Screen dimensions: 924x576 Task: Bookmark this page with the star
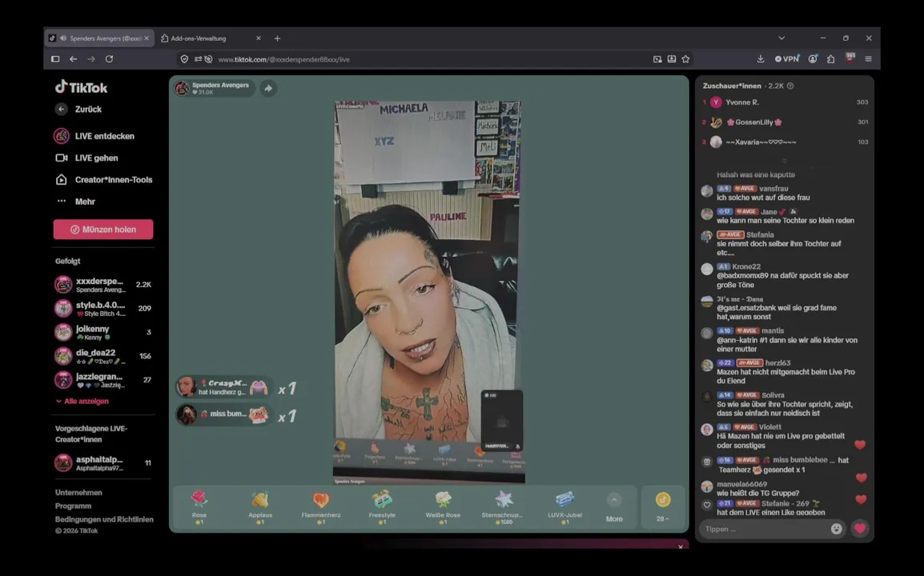click(x=685, y=59)
